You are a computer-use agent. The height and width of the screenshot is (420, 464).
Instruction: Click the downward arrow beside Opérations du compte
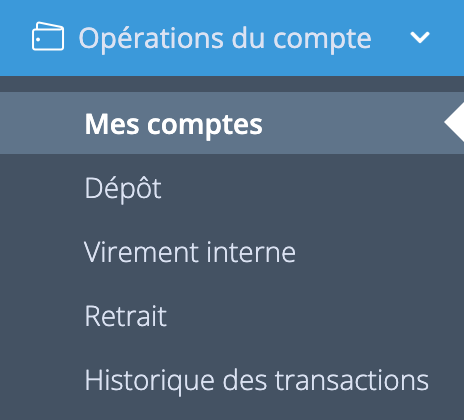[x=420, y=37]
